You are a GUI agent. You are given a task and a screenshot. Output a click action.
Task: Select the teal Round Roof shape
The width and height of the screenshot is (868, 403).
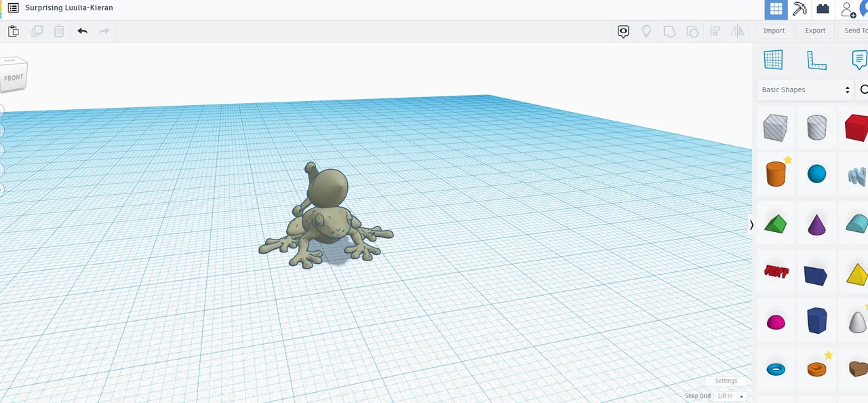857,223
